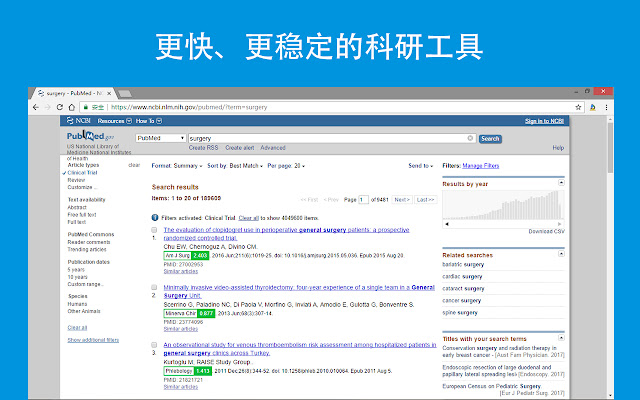Click Download CSV under year chart
The image size is (640, 400).
(547, 231)
